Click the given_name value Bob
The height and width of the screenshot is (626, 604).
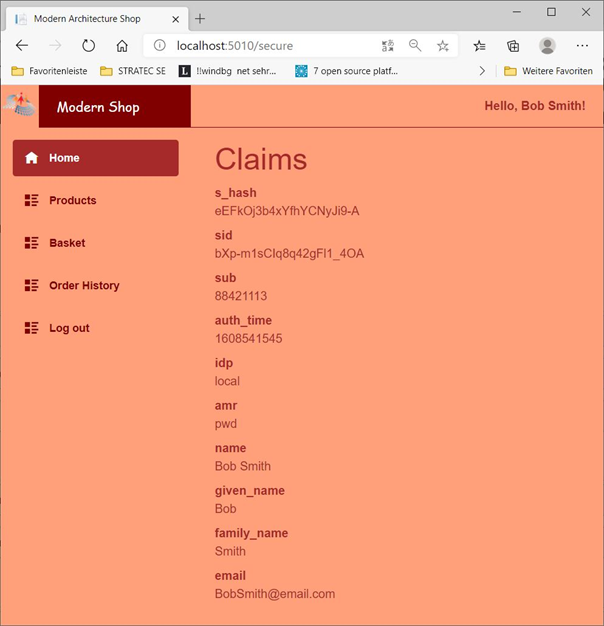click(226, 509)
